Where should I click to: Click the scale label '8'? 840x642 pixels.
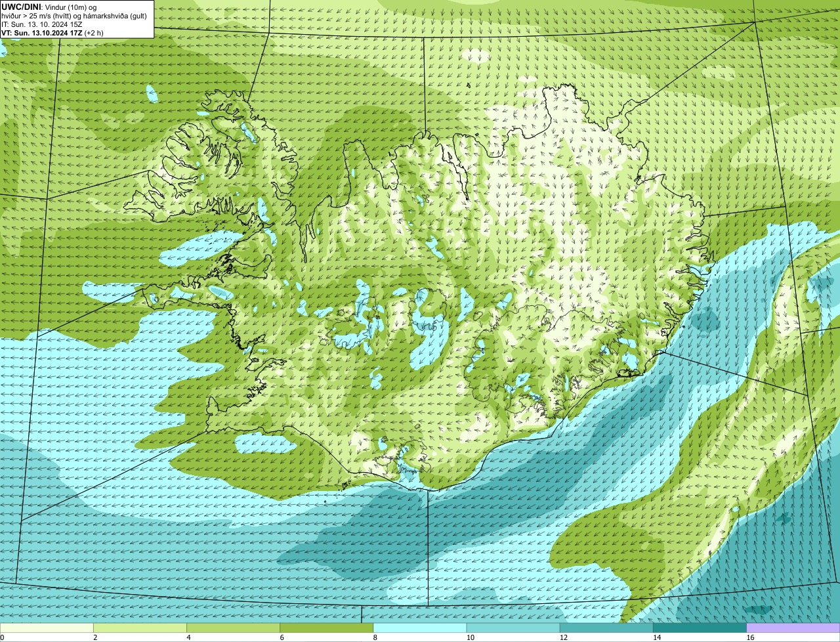[x=375, y=637]
